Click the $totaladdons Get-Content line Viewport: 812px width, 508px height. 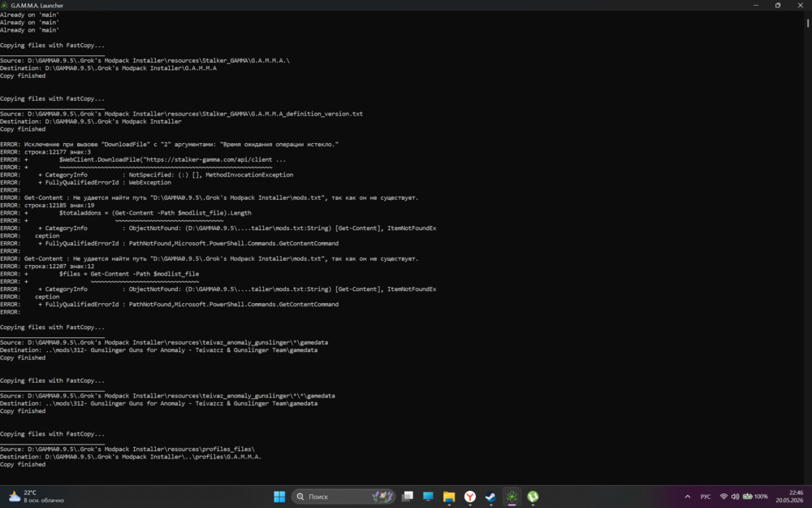[x=126, y=213]
